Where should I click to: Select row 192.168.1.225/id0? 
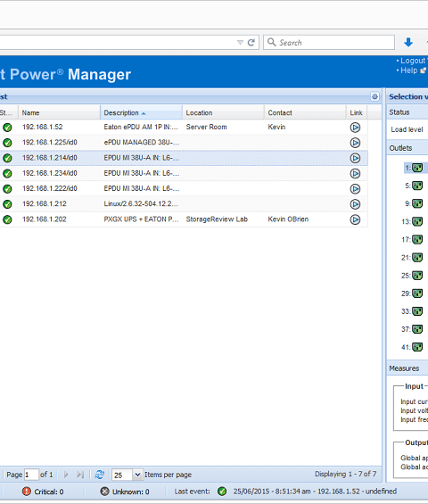click(184, 143)
